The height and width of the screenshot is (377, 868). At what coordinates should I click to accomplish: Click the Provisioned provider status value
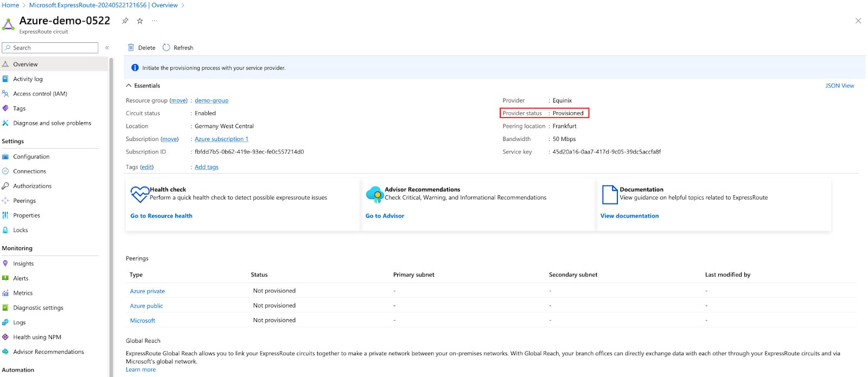pos(568,113)
